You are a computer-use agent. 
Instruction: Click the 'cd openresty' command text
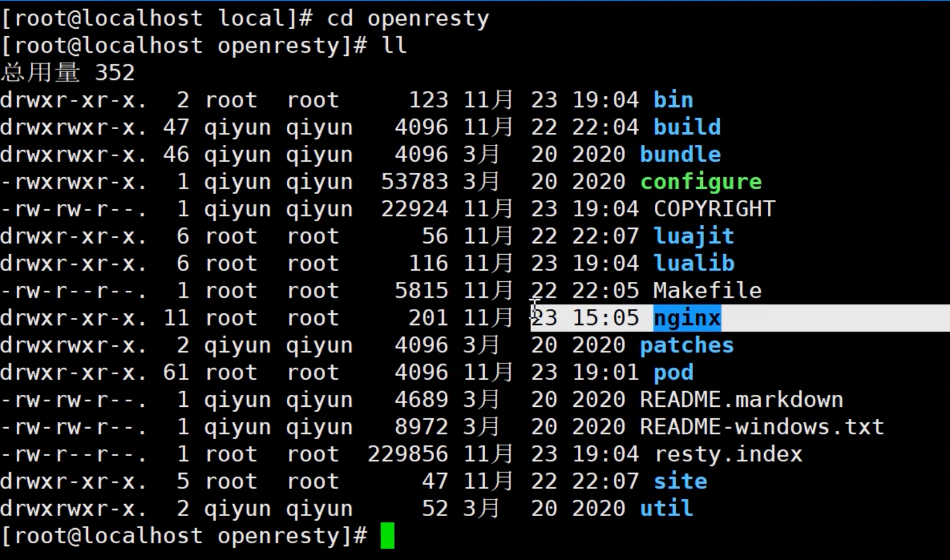pos(408,19)
